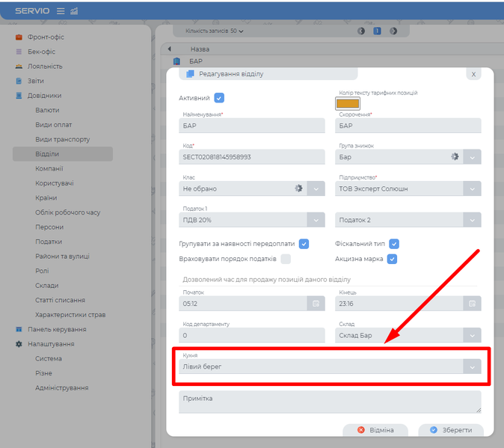
Task: Expand the Кухня dropdown
Action: 472,366
